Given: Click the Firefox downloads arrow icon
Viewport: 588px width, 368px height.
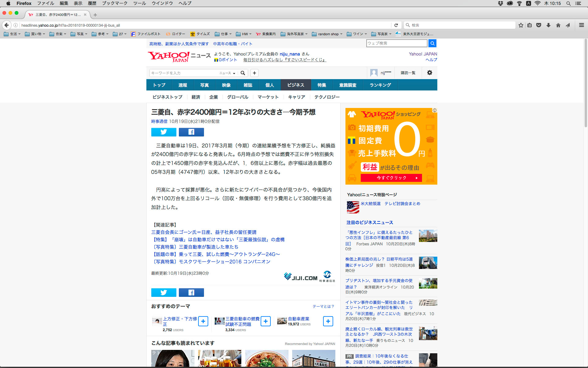Looking at the screenshot, I should pos(548,25).
